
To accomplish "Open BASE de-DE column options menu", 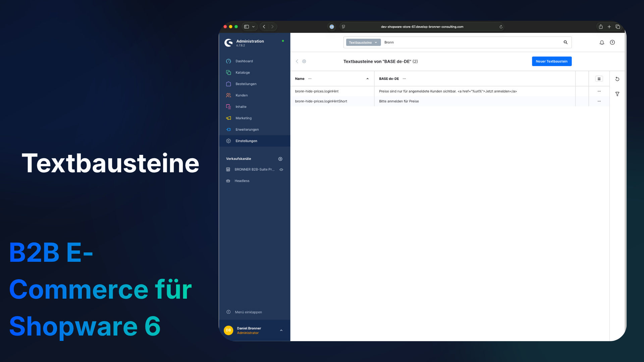I will 404,79.
